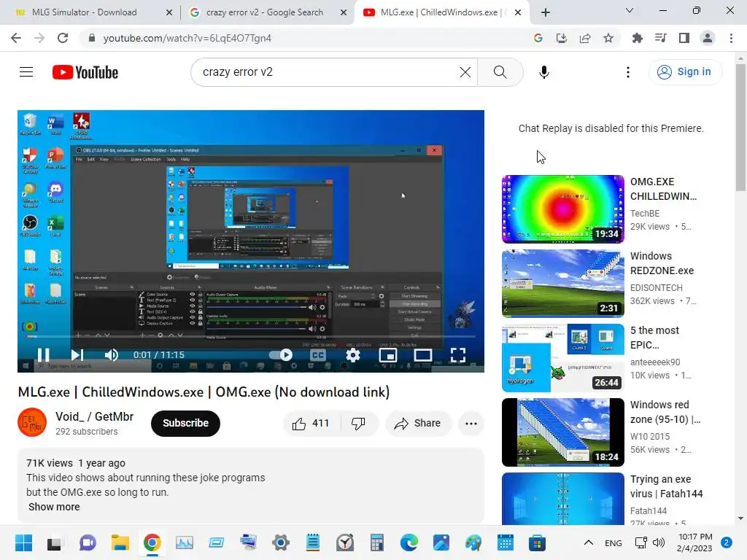Click the address bar URL
The height and width of the screenshot is (560, 747).
pyautogui.click(x=187, y=38)
